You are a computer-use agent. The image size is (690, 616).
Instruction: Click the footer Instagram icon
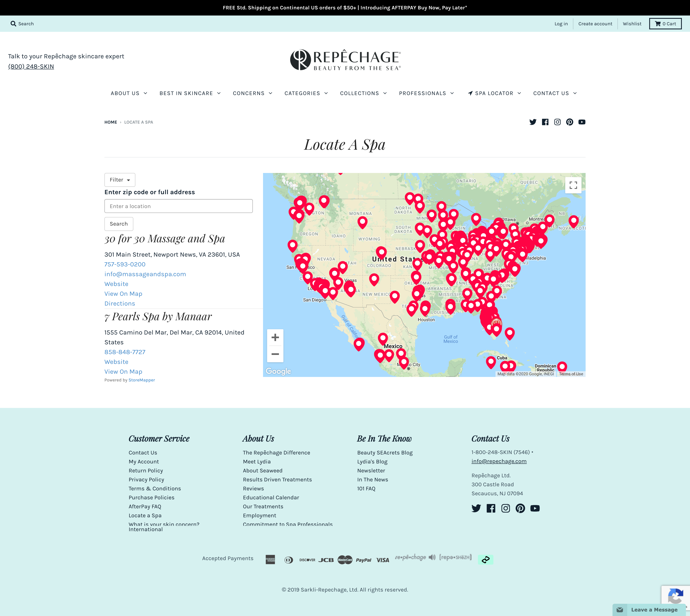pos(505,508)
